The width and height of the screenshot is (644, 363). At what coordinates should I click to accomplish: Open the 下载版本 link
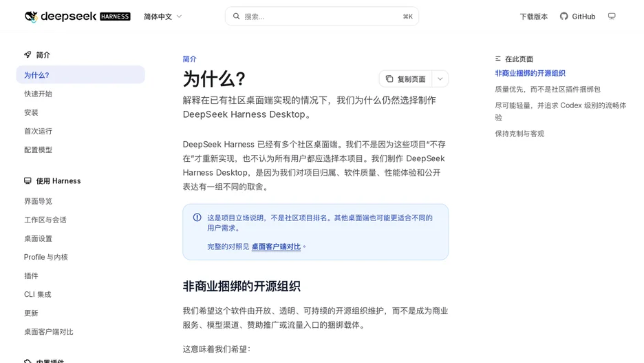point(533,17)
